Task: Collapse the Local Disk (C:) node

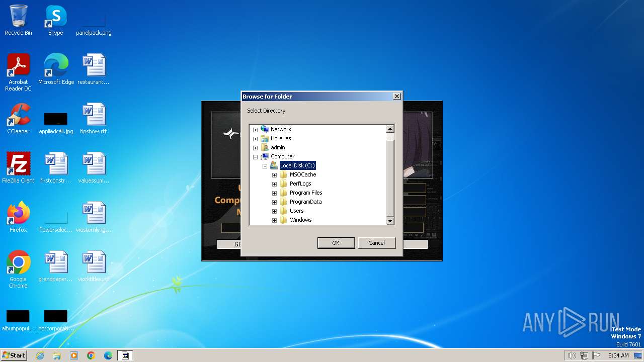Action: click(x=265, y=166)
